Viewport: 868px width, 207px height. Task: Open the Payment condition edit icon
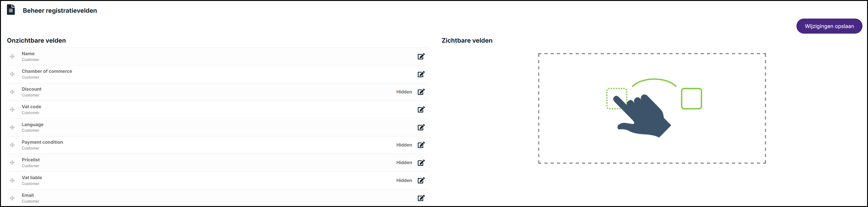421,145
